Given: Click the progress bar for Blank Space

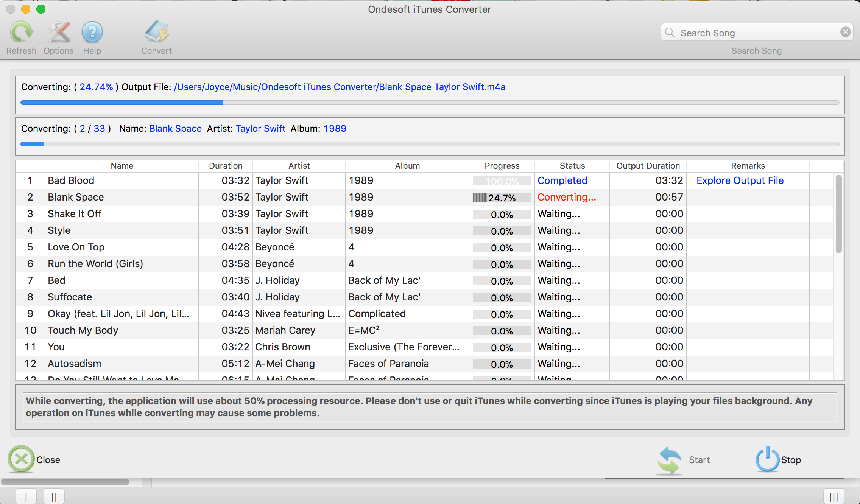Looking at the screenshot, I should coord(500,197).
